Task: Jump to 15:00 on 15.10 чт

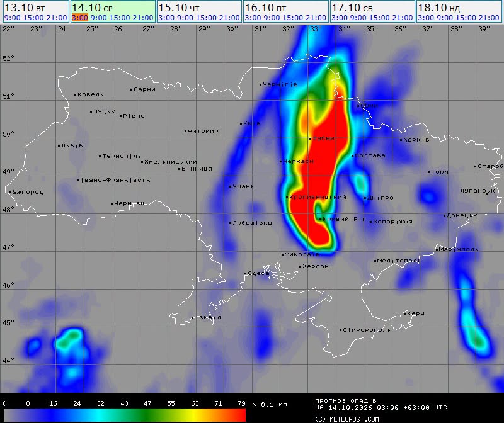Action: click(x=207, y=18)
